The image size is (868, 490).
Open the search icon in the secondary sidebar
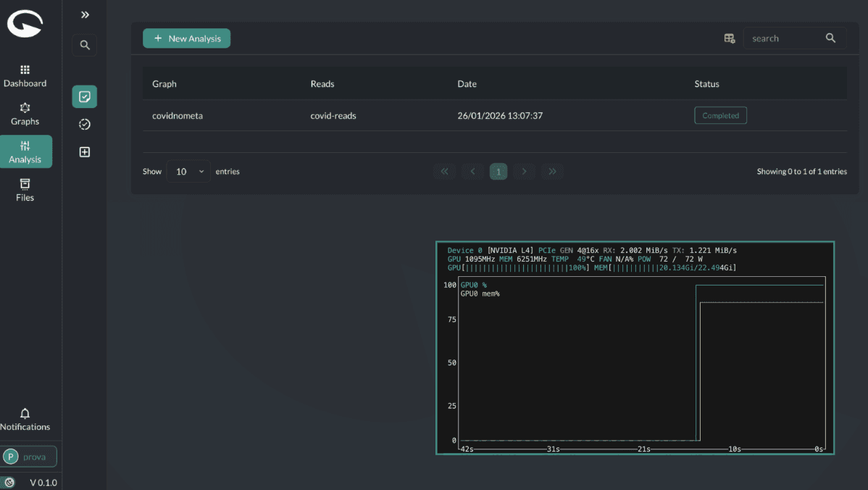84,44
